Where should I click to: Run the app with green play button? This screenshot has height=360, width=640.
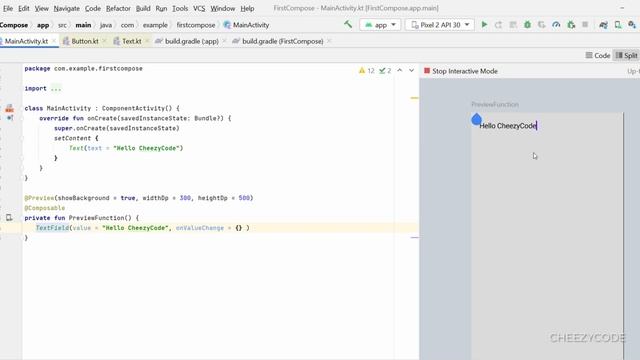pyautogui.click(x=484, y=25)
